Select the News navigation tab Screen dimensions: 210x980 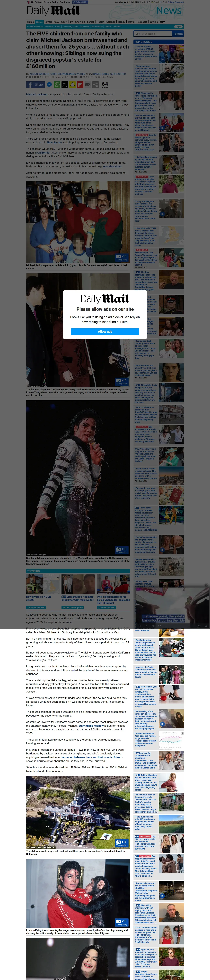click(39, 22)
